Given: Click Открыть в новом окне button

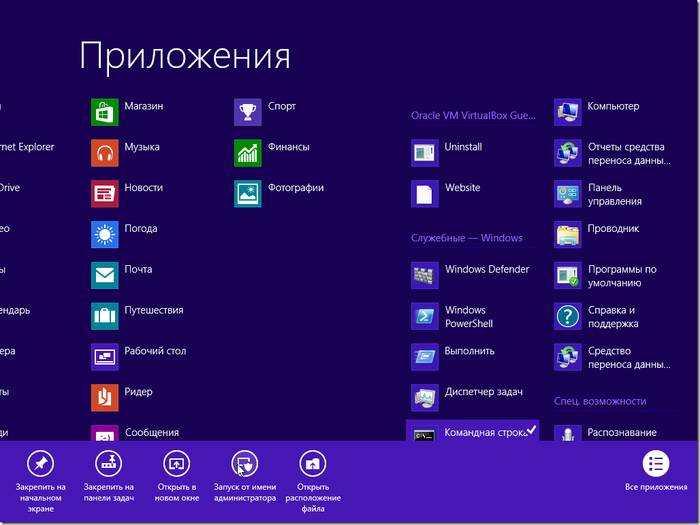Looking at the screenshot, I should tap(177, 476).
